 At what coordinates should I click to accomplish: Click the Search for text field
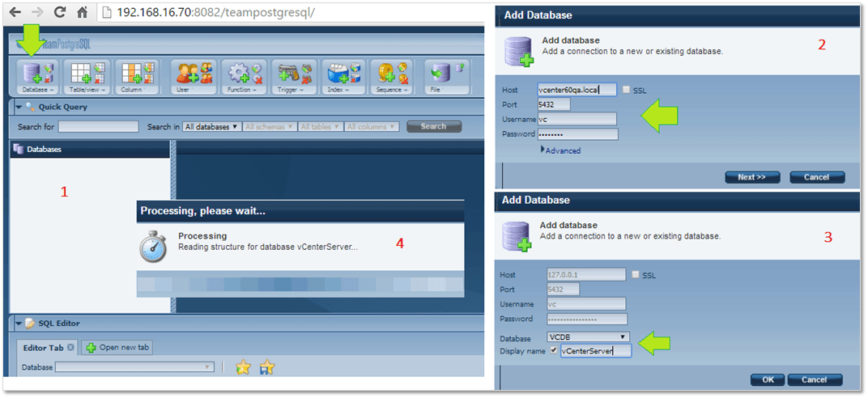[x=99, y=126]
